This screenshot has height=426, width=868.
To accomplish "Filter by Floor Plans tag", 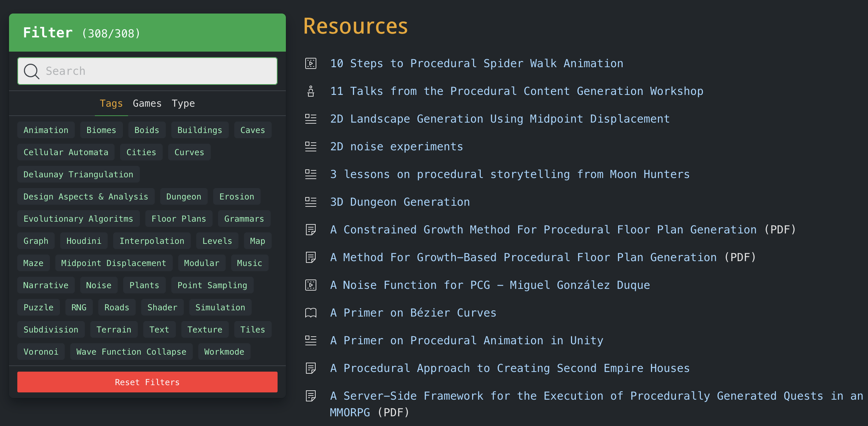I will 179,219.
